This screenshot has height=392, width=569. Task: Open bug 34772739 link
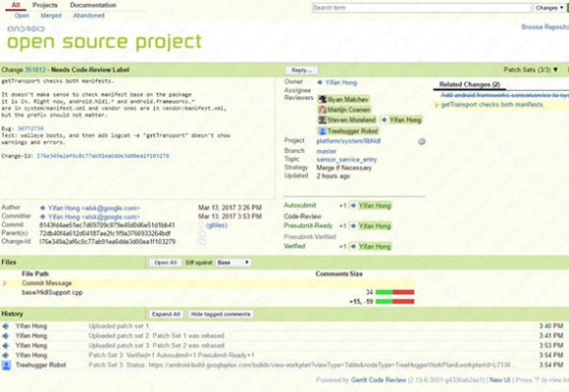pos(30,128)
